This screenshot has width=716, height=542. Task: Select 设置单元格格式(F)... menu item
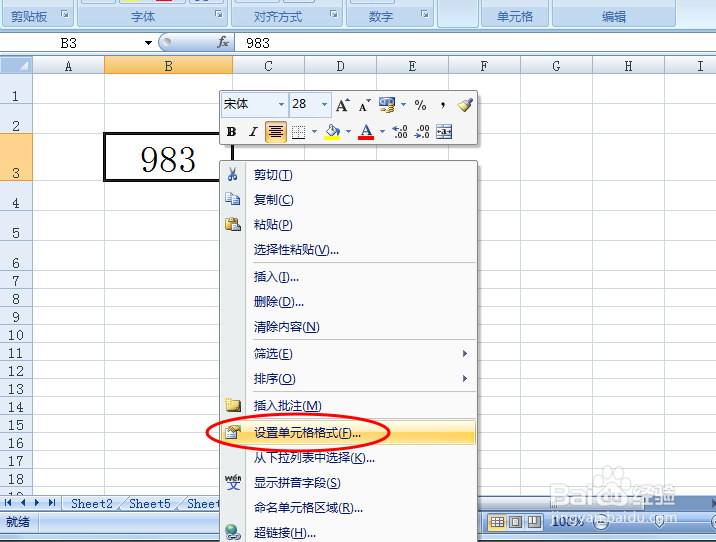point(348,432)
